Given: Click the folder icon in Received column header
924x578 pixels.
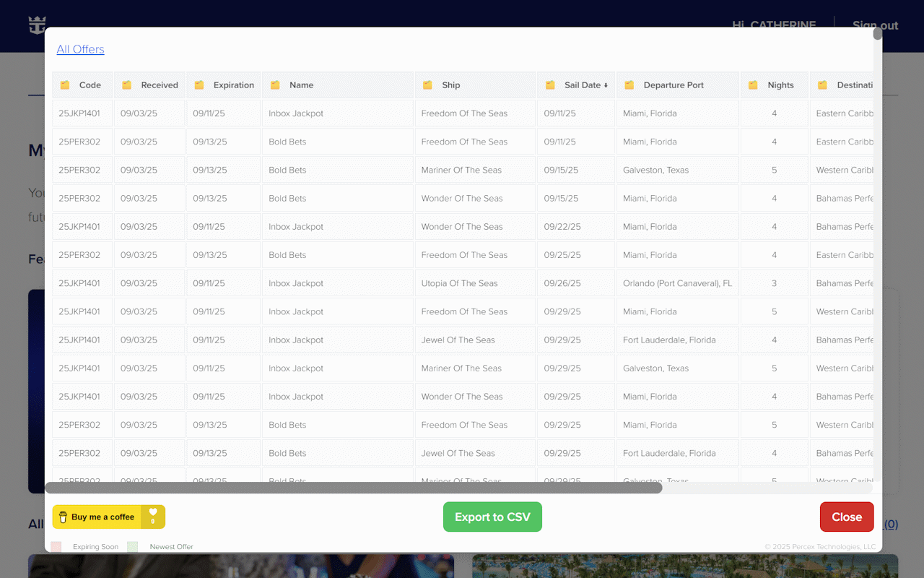Looking at the screenshot, I should (x=127, y=85).
